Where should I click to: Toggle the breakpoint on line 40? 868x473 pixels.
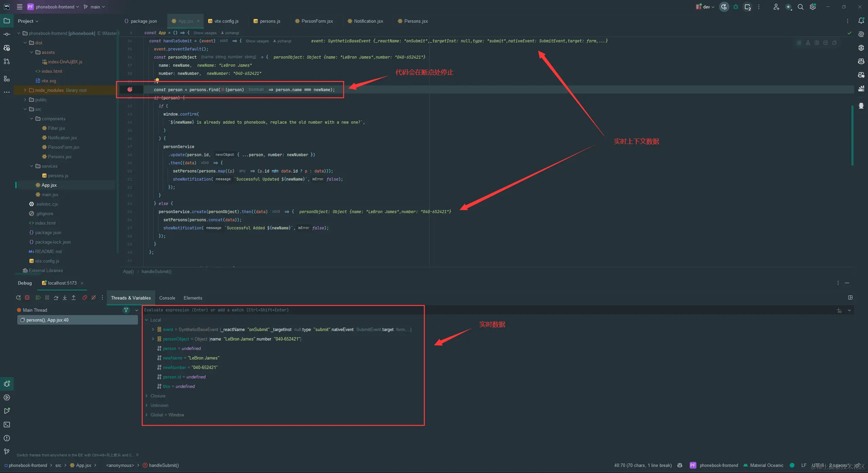130,89
